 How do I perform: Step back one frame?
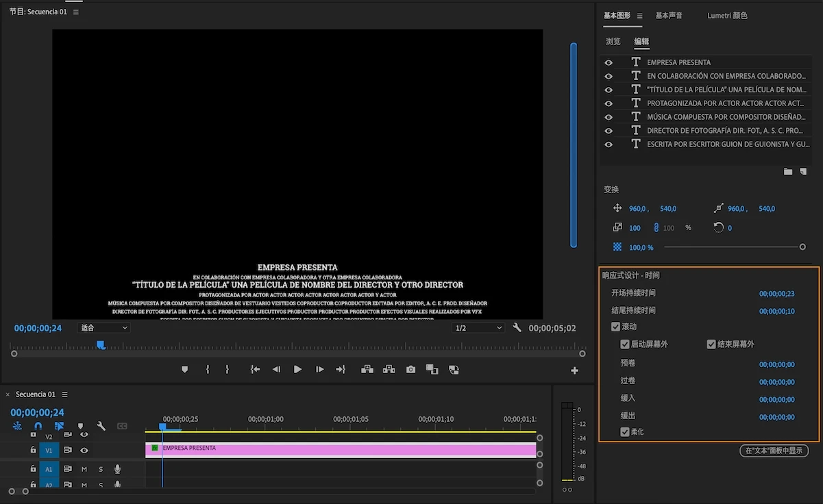coord(276,370)
